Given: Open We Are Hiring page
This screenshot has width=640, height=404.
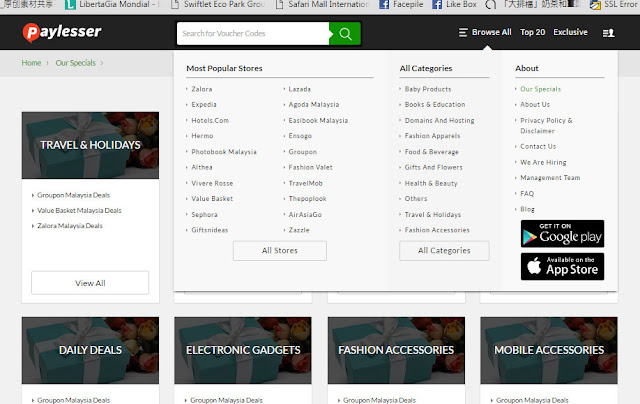Looking at the screenshot, I should (x=543, y=162).
